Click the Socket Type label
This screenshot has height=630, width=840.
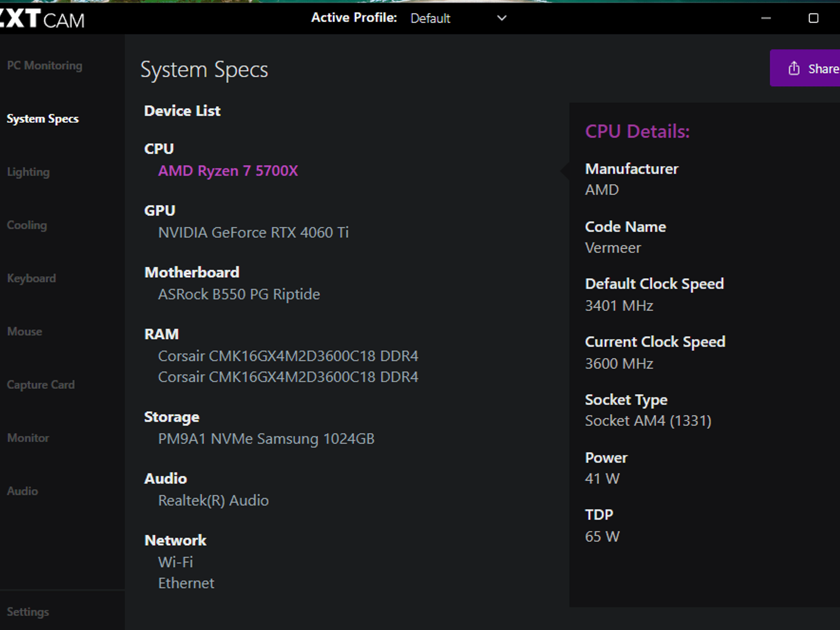(626, 400)
